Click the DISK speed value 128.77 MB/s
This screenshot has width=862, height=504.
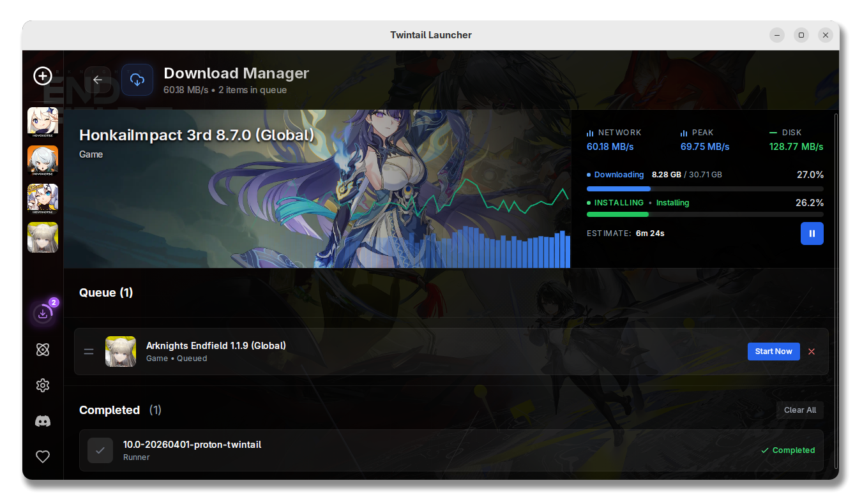(796, 147)
